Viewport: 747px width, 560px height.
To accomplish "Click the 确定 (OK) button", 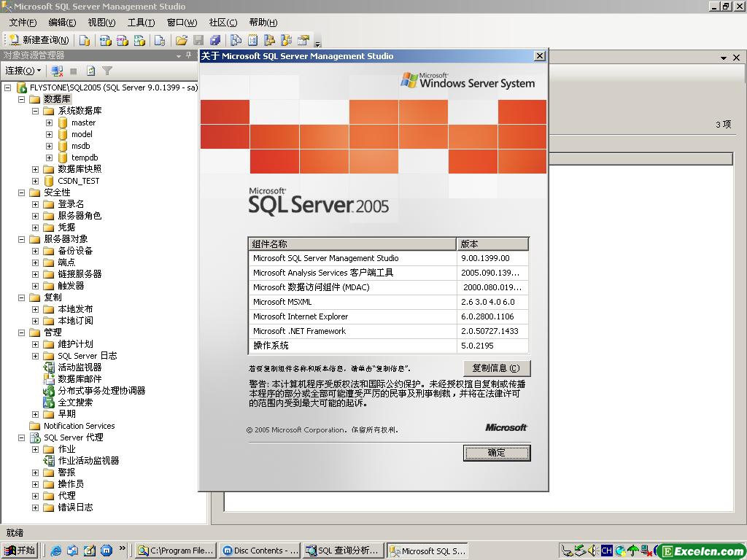I will click(x=496, y=453).
